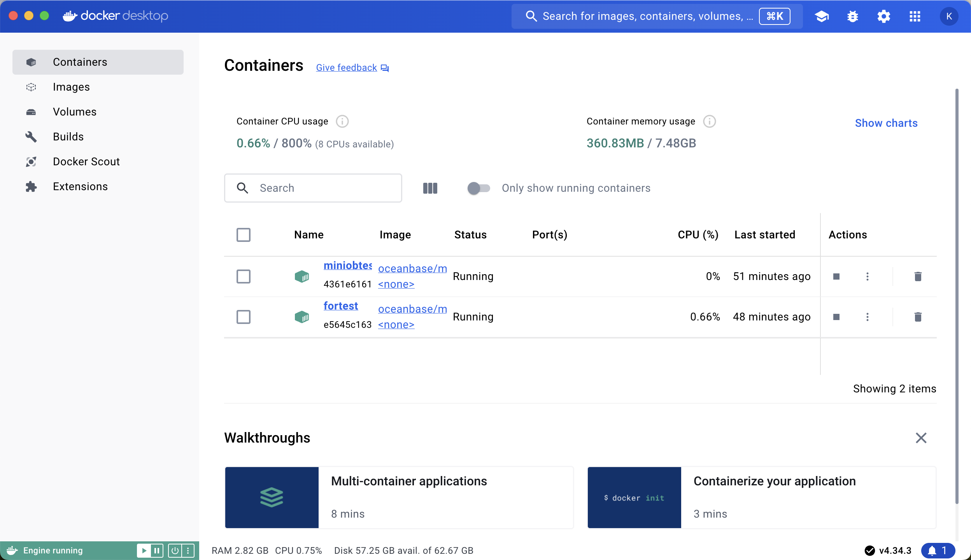Stop the miniobtest container
The image size is (971, 560).
coord(836,276)
